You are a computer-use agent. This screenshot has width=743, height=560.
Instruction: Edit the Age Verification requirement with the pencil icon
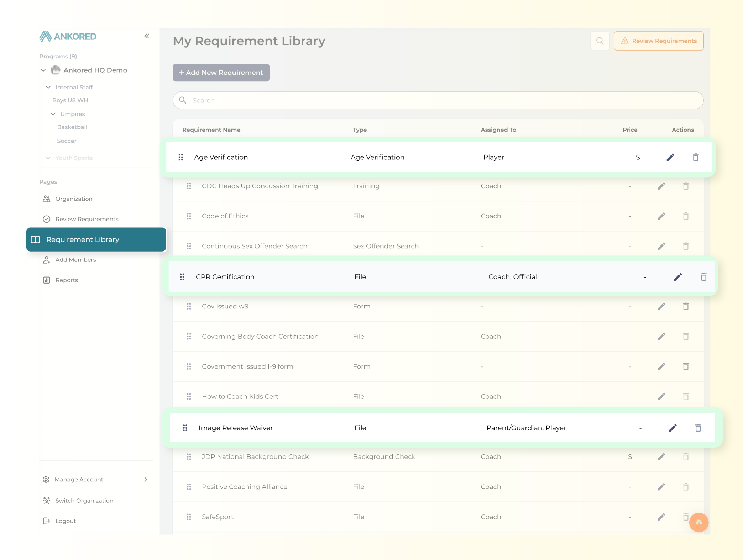(670, 157)
